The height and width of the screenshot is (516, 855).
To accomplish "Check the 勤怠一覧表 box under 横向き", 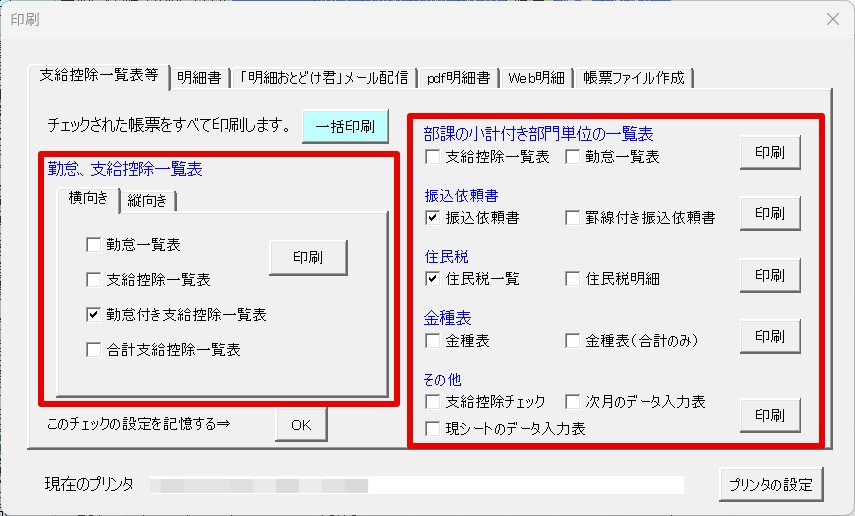I will pos(94,244).
